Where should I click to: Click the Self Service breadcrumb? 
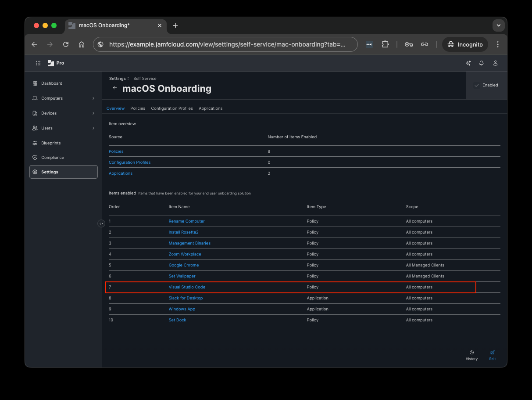pos(145,79)
